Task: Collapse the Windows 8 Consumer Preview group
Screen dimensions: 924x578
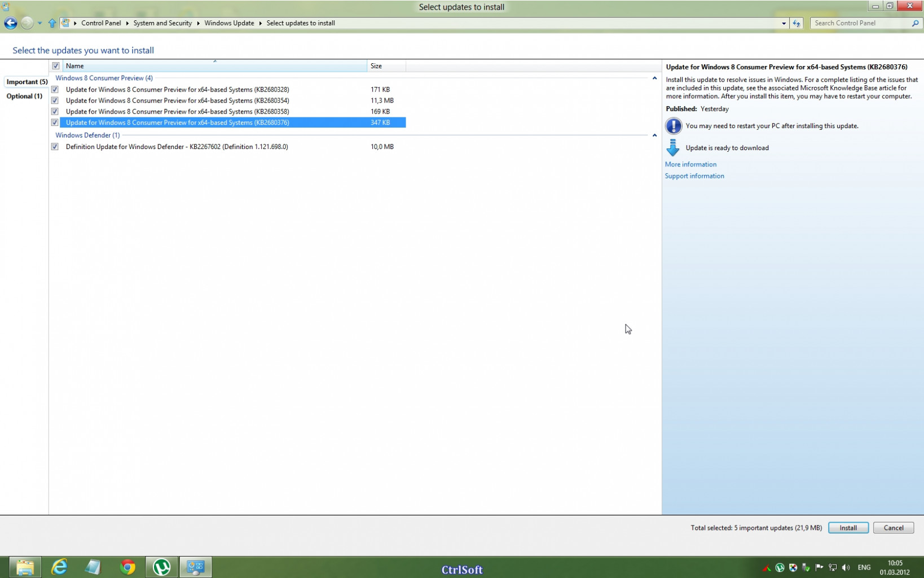Action: click(x=654, y=78)
